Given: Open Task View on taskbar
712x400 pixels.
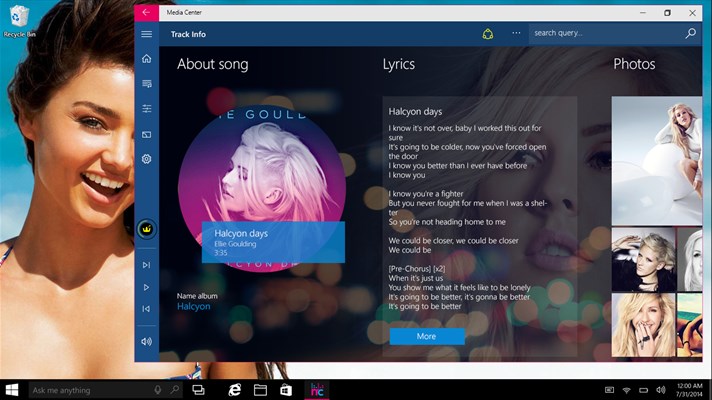Looking at the screenshot, I should tap(198, 390).
